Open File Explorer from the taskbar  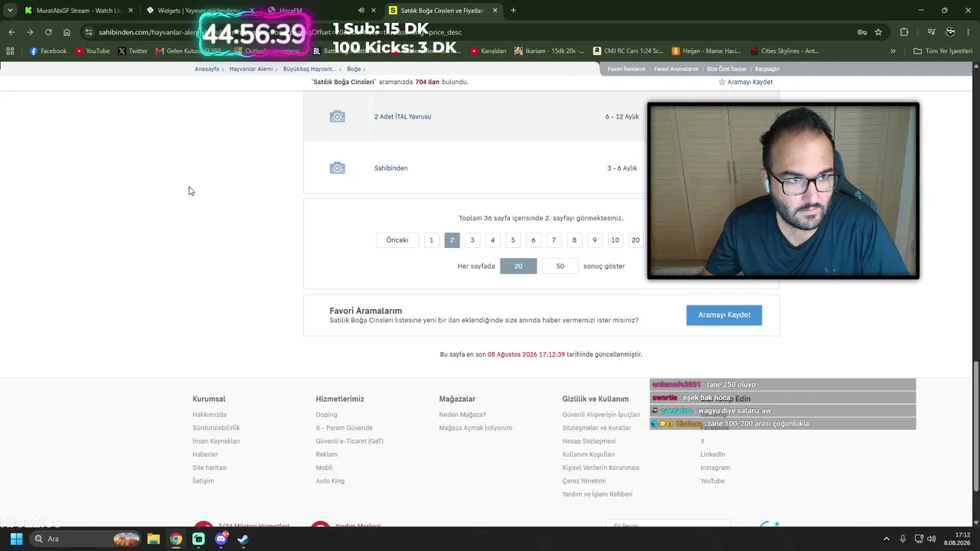153,539
